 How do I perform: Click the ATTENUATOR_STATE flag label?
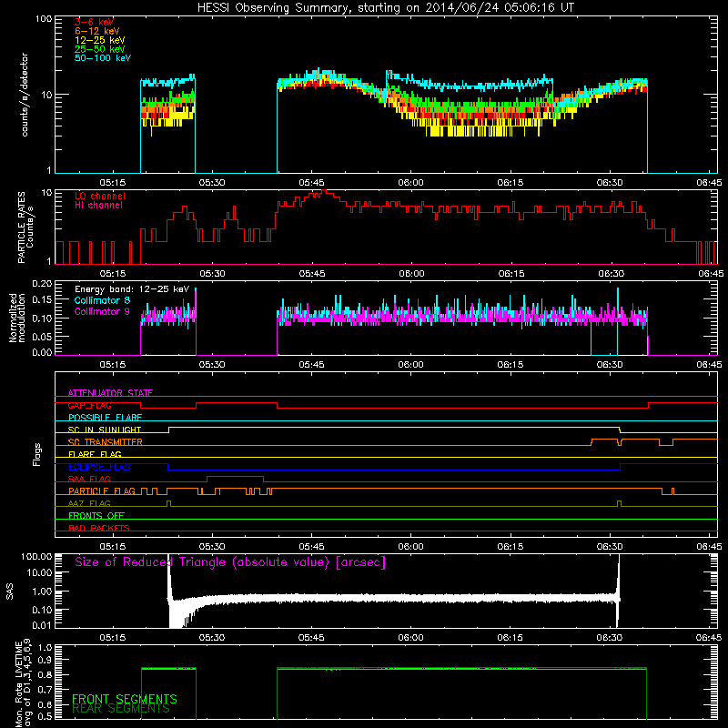(x=110, y=393)
